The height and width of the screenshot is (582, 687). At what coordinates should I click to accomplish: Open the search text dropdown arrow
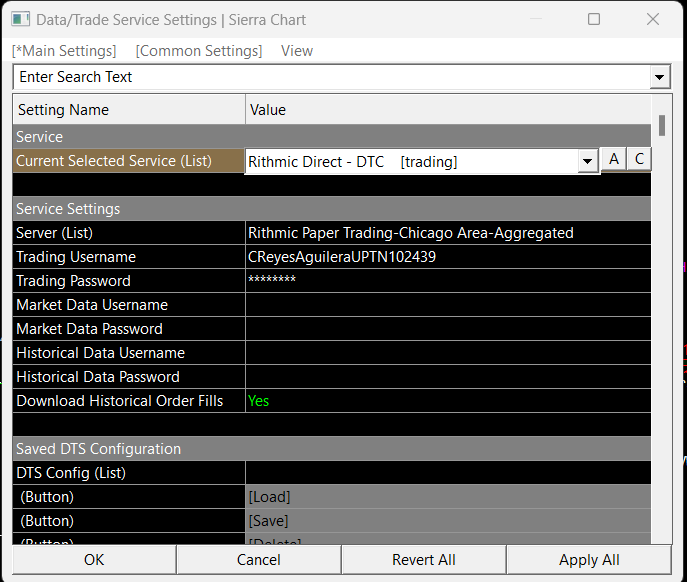pos(659,77)
